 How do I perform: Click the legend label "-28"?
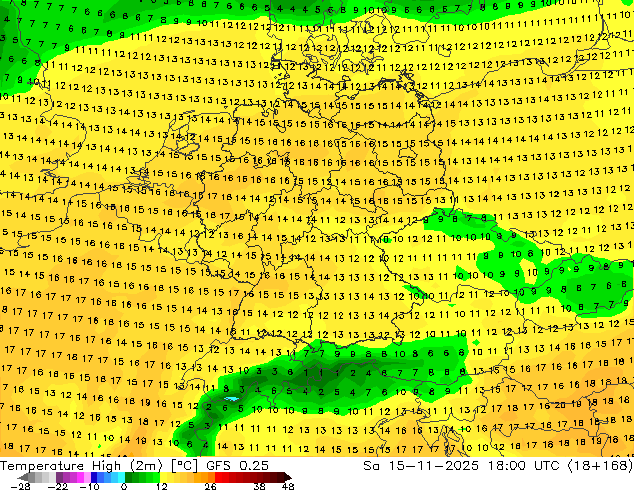click(x=20, y=487)
